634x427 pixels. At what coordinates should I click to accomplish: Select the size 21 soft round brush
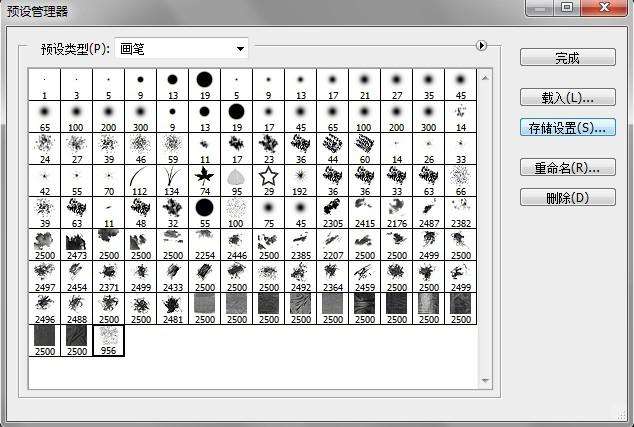click(x=365, y=85)
